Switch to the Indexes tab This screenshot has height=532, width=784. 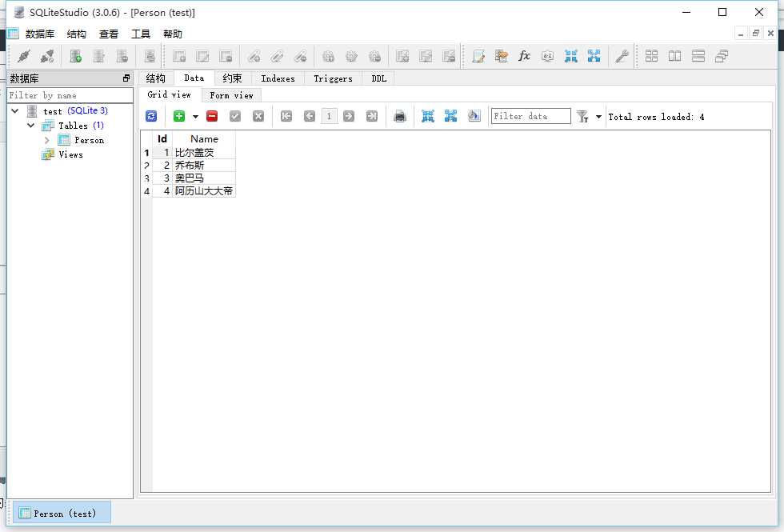pyautogui.click(x=278, y=78)
